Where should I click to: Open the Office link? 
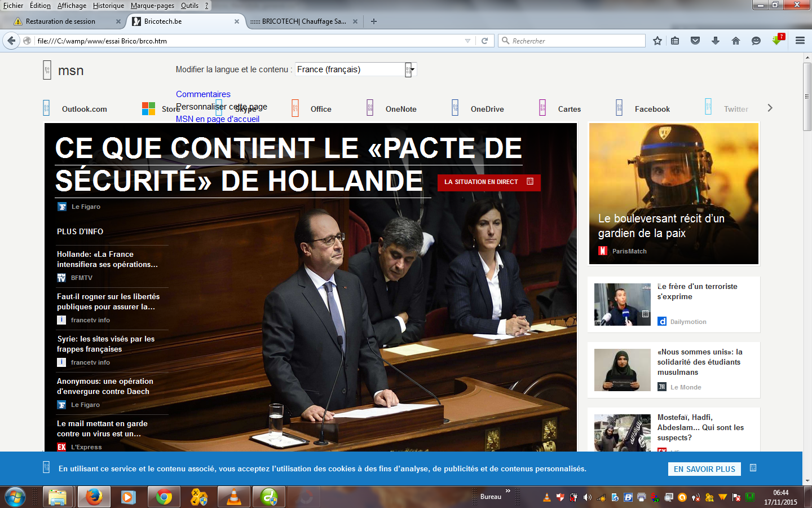(x=321, y=109)
